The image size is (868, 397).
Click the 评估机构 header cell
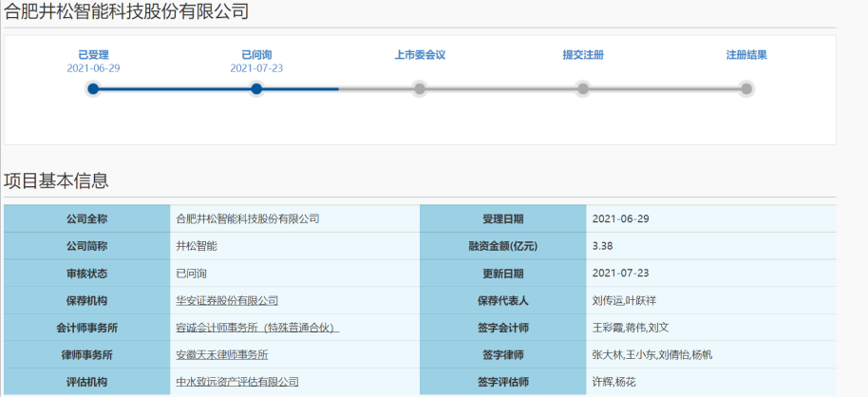(87, 382)
